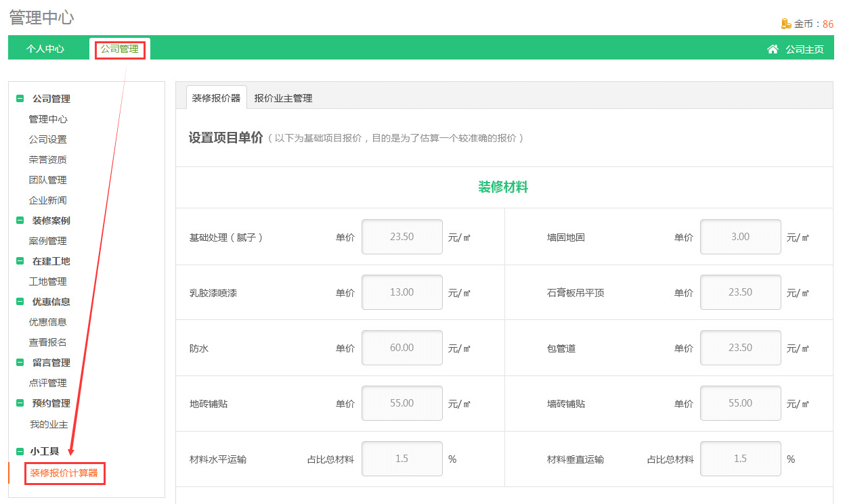Click the minus icon next to 预约管理
This screenshot has height=504, width=847.
coord(20,403)
